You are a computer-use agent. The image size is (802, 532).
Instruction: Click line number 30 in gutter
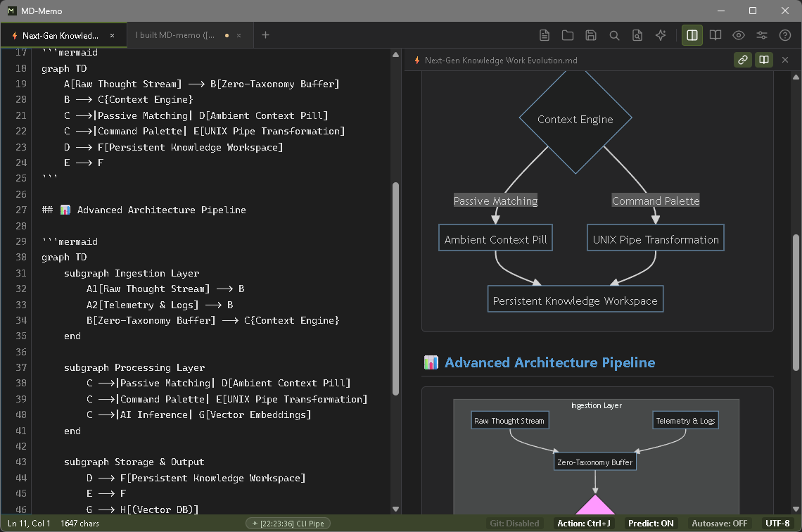pyautogui.click(x=21, y=258)
